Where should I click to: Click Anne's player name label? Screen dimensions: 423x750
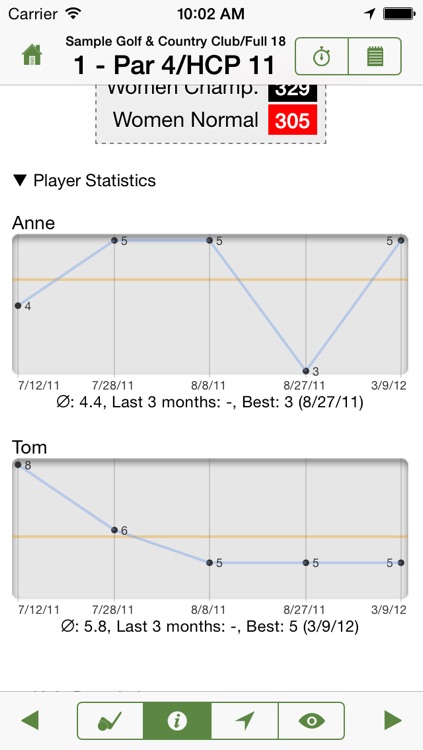click(x=33, y=223)
